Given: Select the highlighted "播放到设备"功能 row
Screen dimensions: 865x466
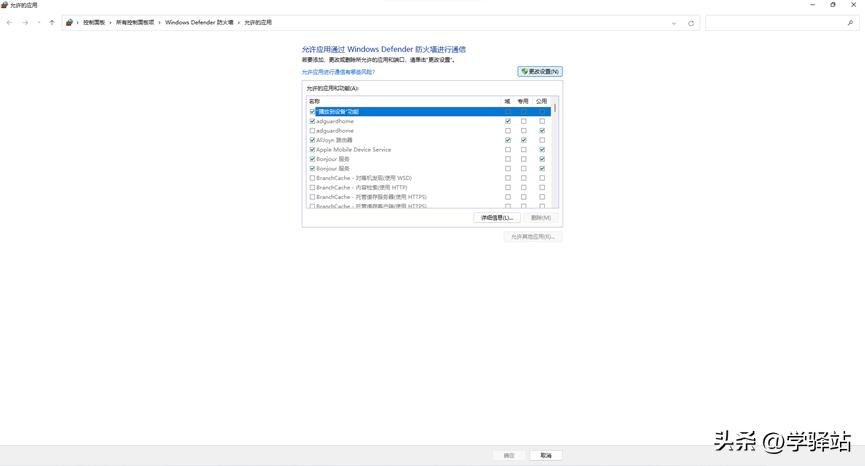Looking at the screenshot, I should tap(429, 111).
